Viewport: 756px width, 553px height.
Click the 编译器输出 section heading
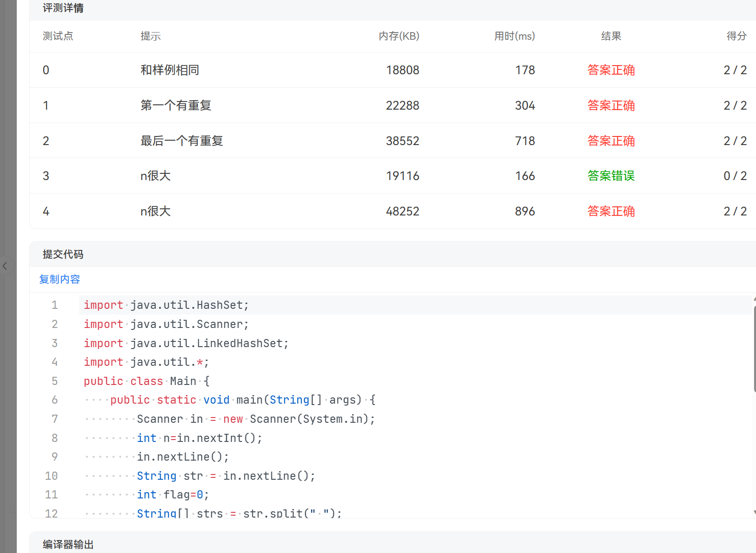click(68, 544)
